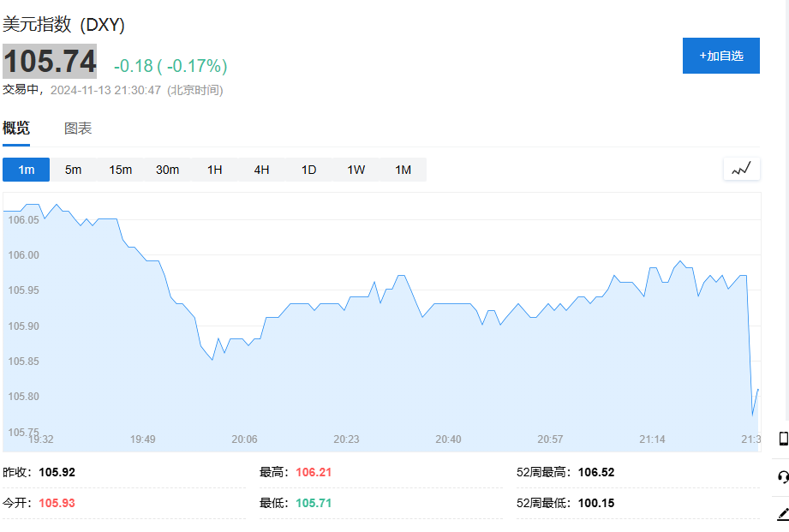Show the 1M monthly chart
The height and width of the screenshot is (532, 789).
(403, 170)
